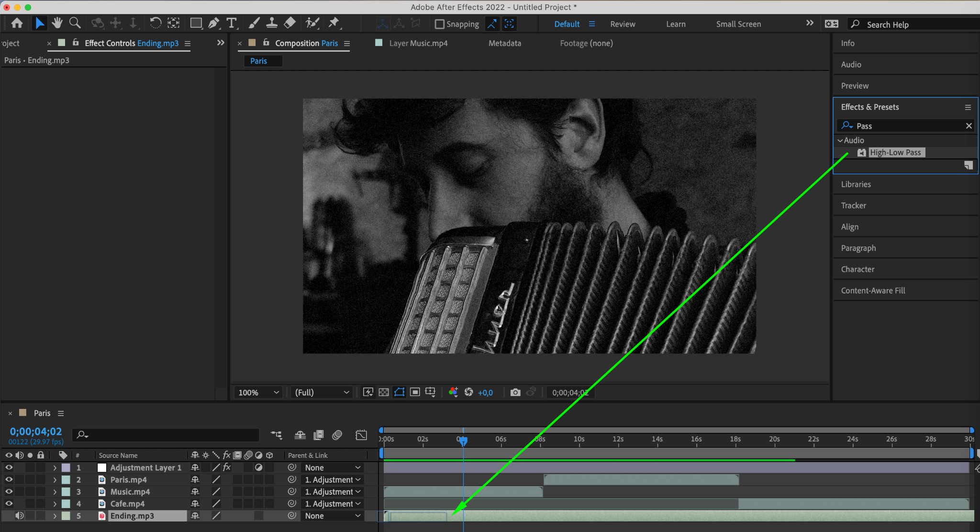Open the 100% magnification dropdown

[x=258, y=392]
